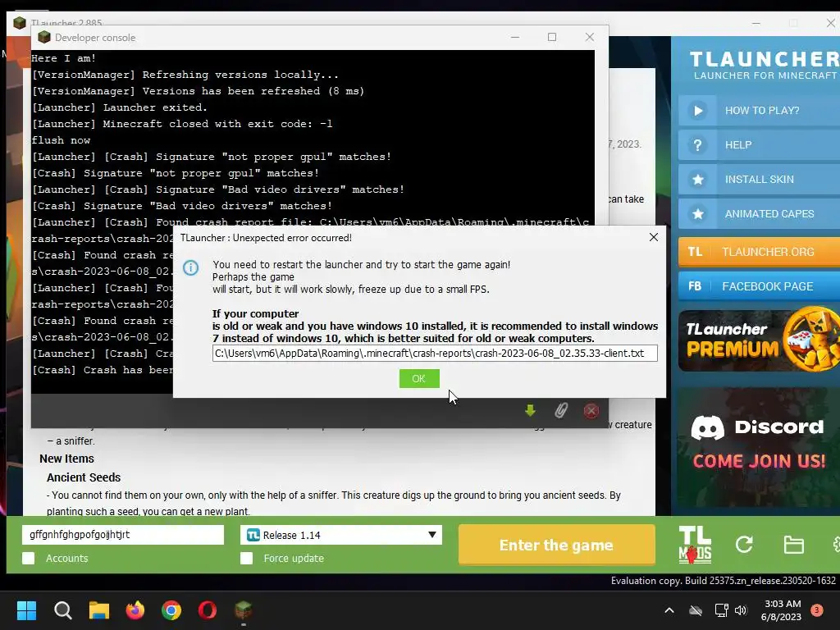Open INSTALL SKIN sidebar entry

tap(759, 180)
